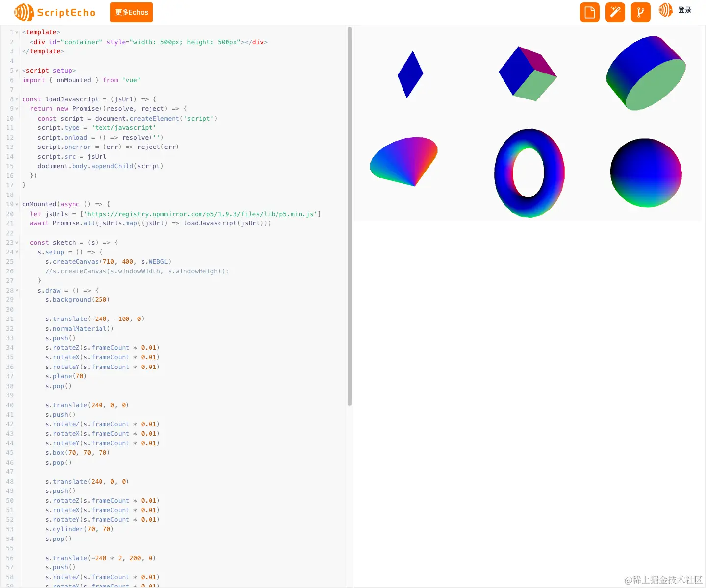Click the sphere shape in preview
Image resolution: width=706 pixels, height=588 pixels.
646,172
